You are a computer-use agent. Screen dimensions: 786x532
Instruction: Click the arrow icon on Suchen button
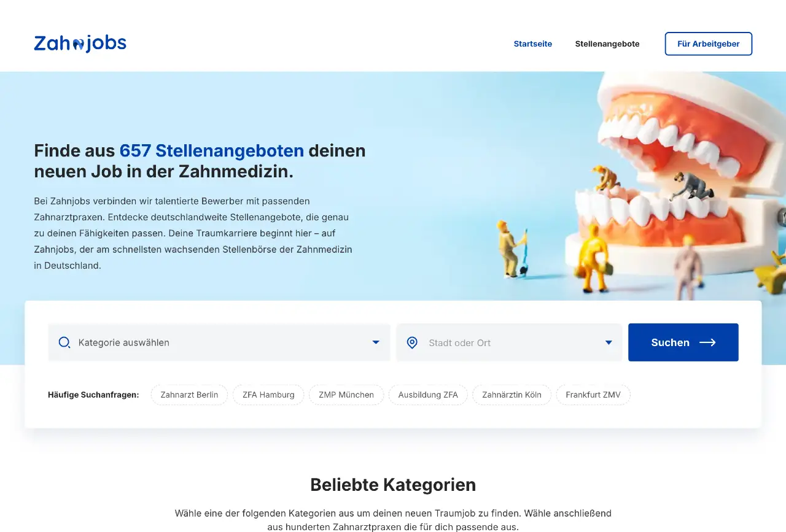[707, 342]
